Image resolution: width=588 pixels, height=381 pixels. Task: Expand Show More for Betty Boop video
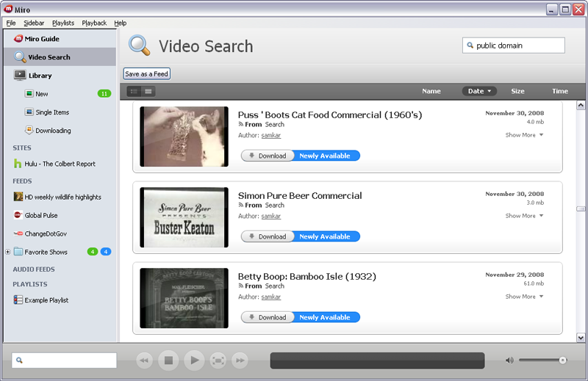point(524,297)
